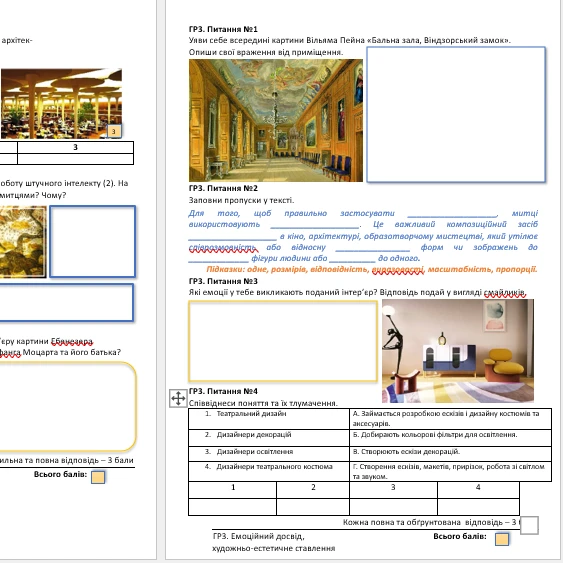The image size is (563, 563).
Task: Select the modern interior photo with yellow armchair
Action: pos(458,350)
